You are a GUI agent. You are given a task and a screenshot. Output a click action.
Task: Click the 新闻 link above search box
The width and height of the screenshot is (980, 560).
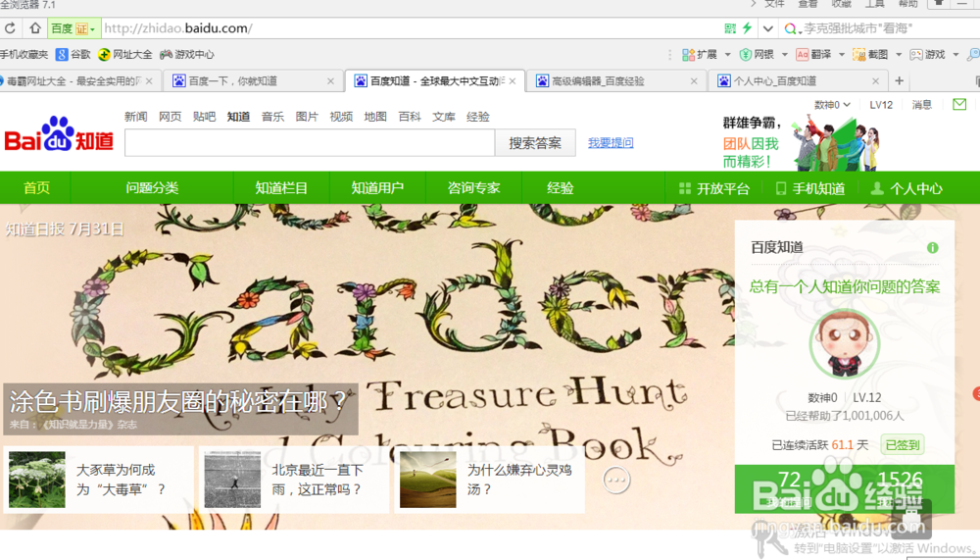click(x=135, y=117)
